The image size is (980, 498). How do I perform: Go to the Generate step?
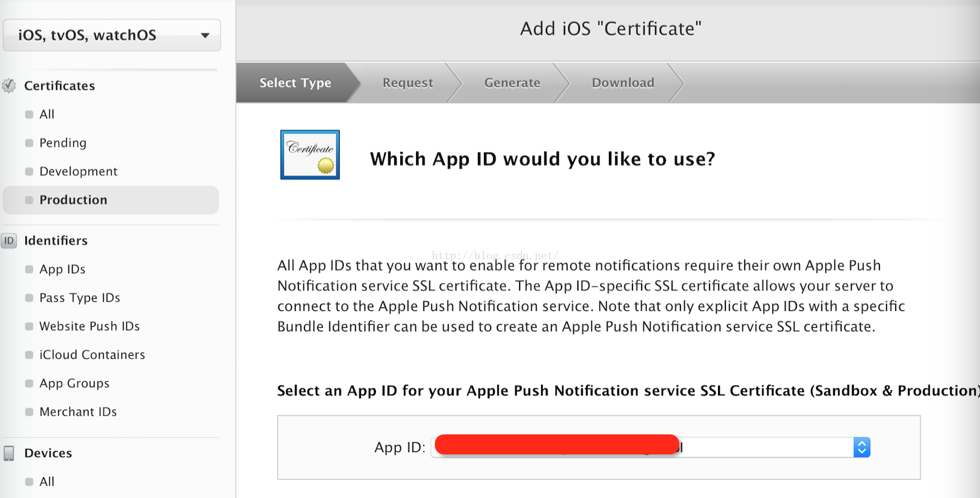coord(512,82)
